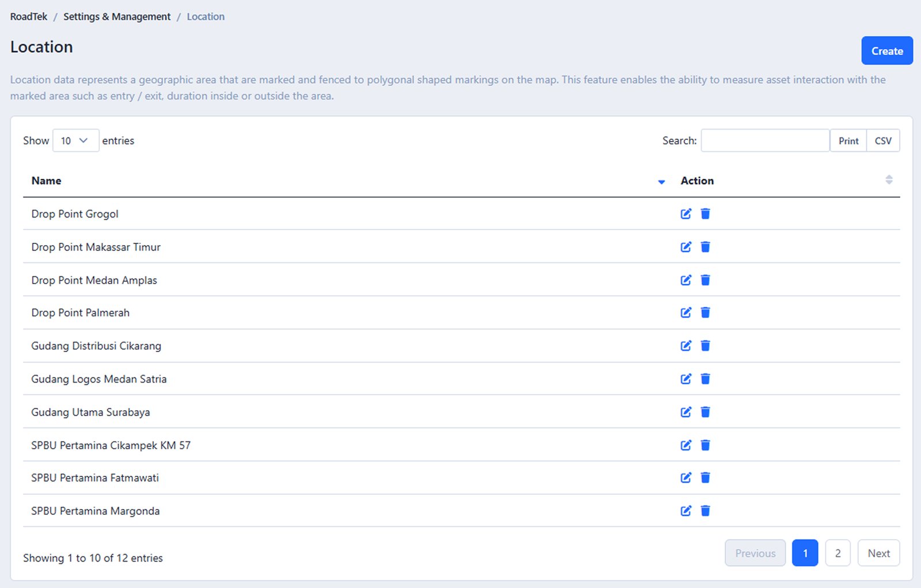Edit SPBU Pertamina Fatmawati location

click(x=686, y=478)
